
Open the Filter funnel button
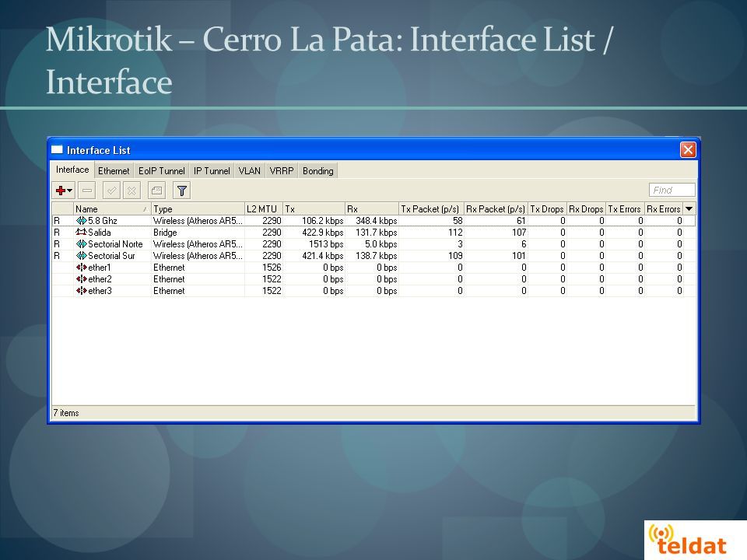[x=181, y=191]
